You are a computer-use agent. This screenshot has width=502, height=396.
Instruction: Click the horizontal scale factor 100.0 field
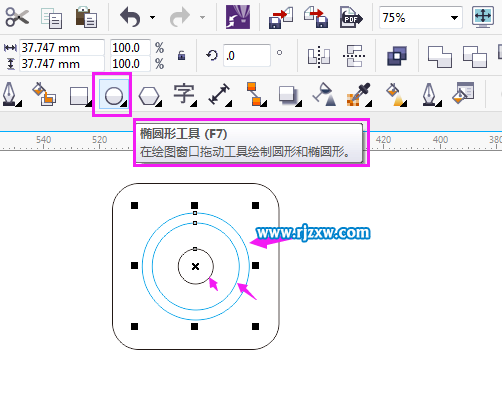(x=130, y=48)
